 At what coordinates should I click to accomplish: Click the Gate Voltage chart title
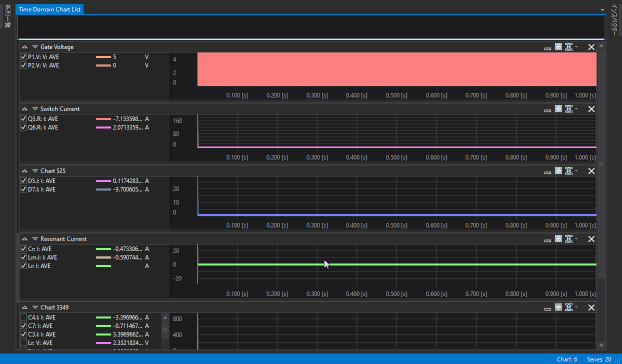click(57, 47)
